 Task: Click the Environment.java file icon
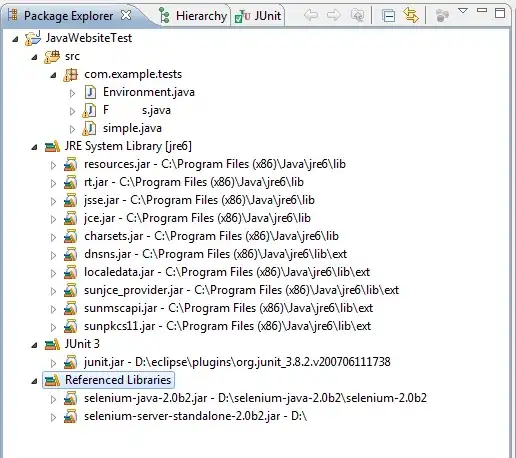90,92
